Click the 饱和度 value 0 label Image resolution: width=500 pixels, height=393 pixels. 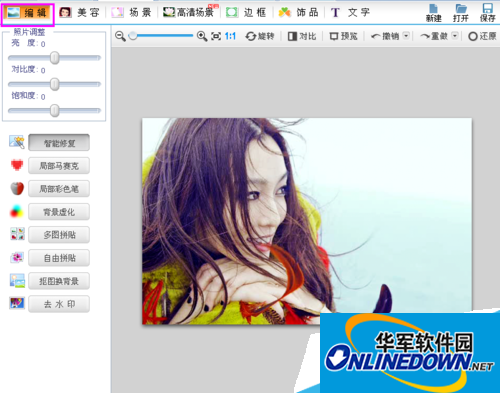click(x=43, y=97)
